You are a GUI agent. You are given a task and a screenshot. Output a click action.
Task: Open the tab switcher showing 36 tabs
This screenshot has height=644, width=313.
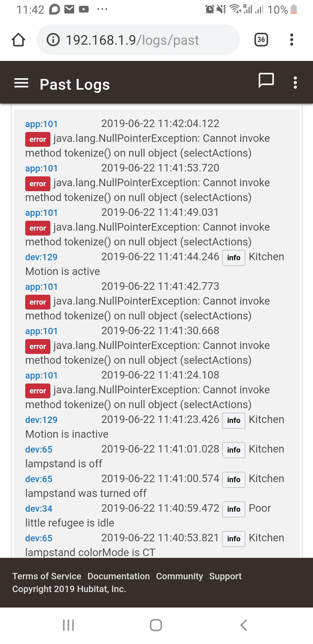point(261,40)
